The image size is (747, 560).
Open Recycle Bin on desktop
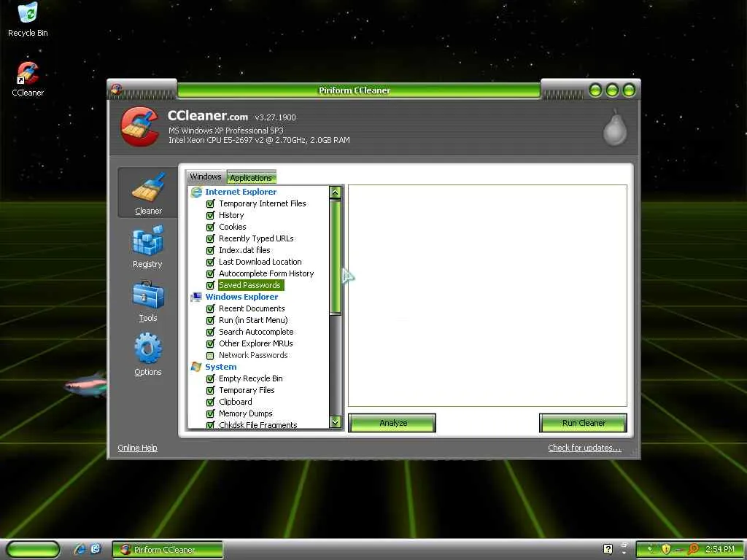tap(28, 20)
